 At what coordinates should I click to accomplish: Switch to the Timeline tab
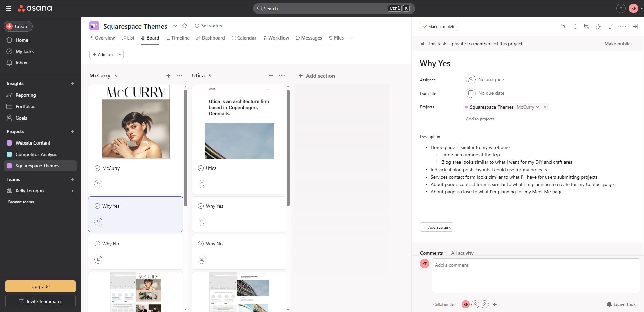tap(178, 38)
